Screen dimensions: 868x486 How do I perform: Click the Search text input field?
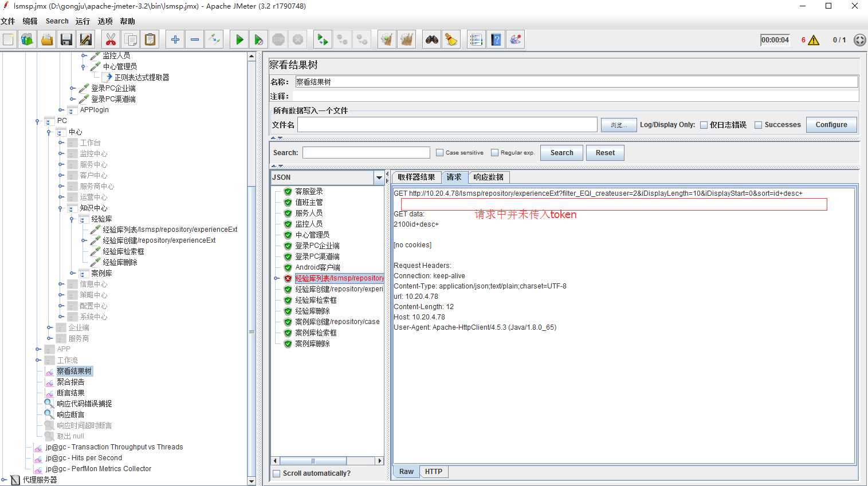[366, 153]
